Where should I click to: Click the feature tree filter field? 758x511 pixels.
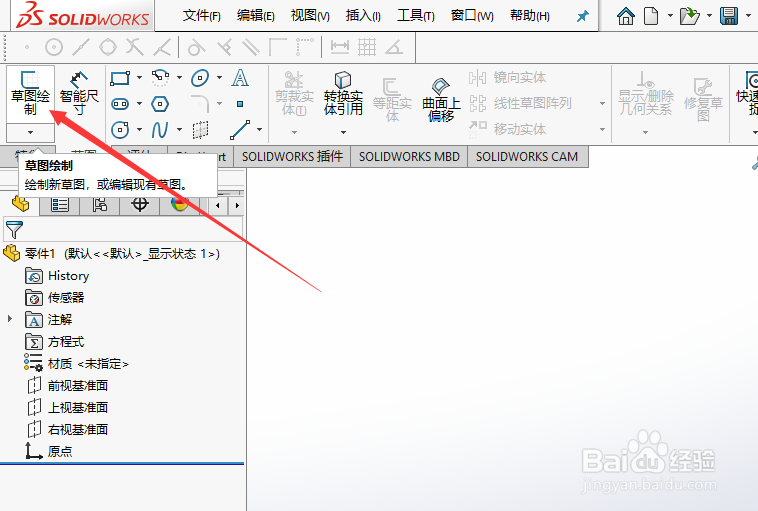[123, 229]
